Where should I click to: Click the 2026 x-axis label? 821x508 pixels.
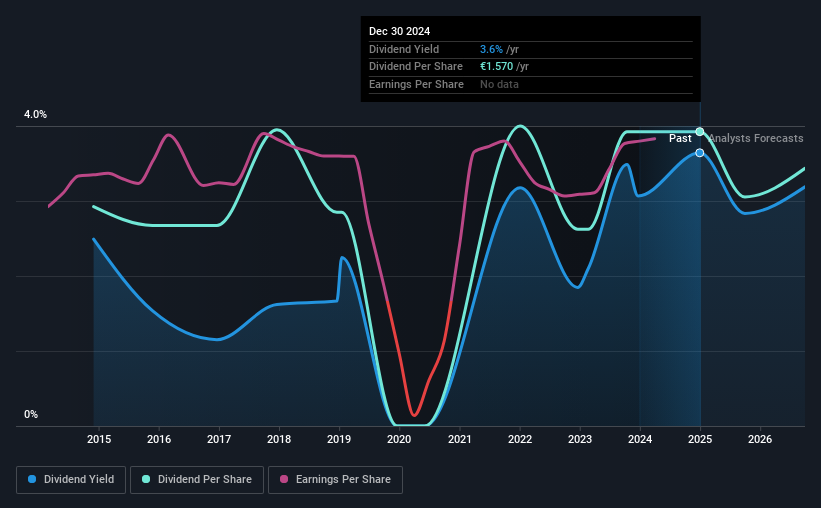760,439
